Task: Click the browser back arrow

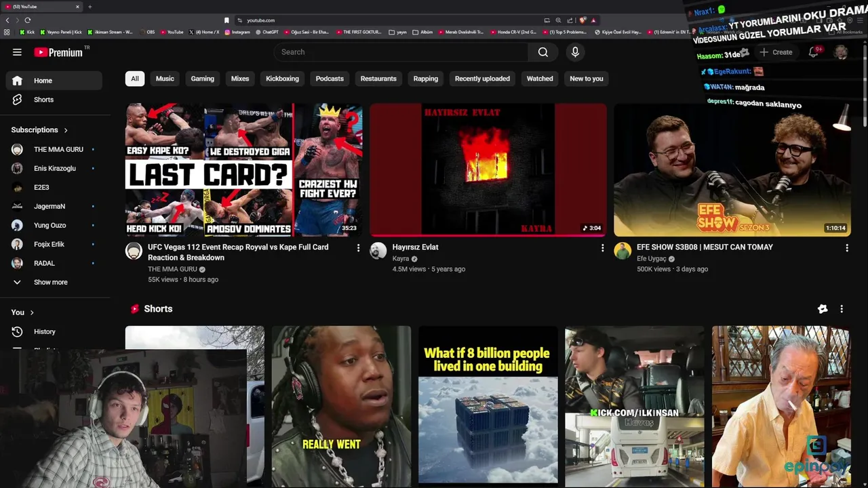Action: pyautogui.click(x=7, y=20)
